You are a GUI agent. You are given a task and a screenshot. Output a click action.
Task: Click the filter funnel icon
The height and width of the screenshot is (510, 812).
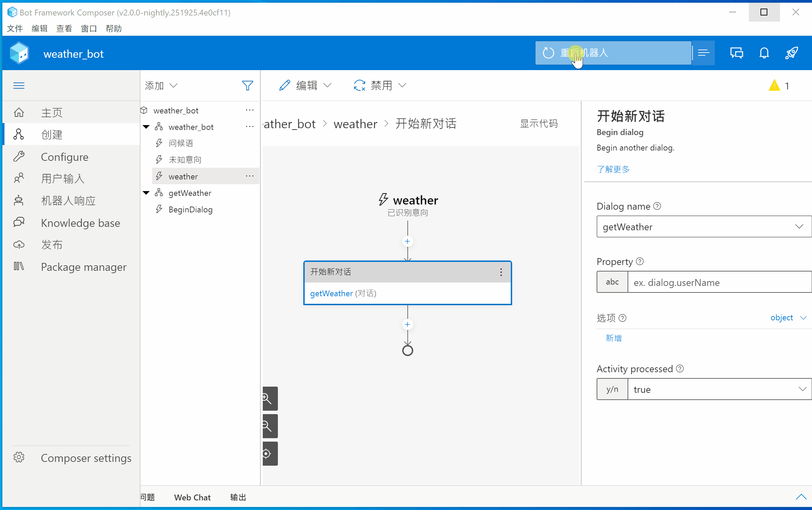coord(247,86)
